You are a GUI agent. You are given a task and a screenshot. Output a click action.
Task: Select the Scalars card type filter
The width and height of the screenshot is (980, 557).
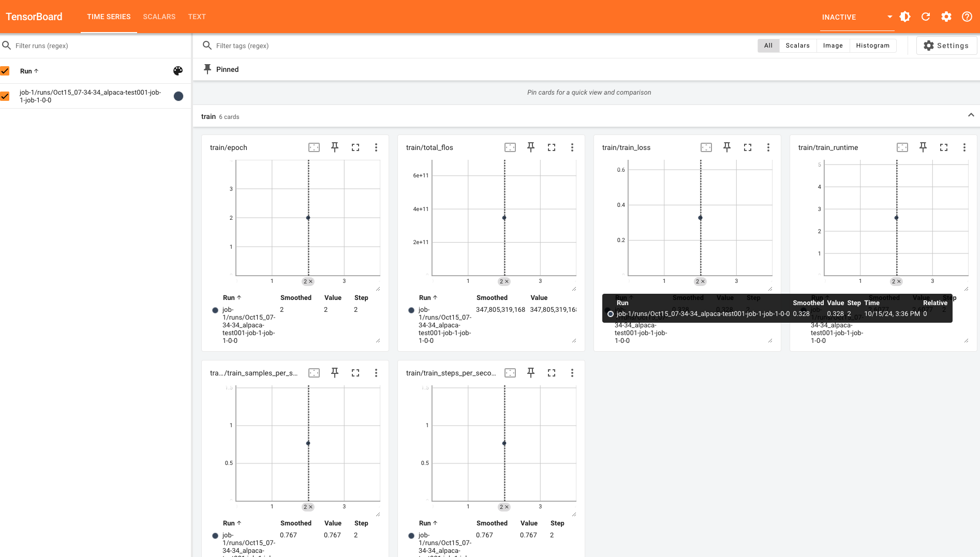pyautogui.click(x=798, y=46)
